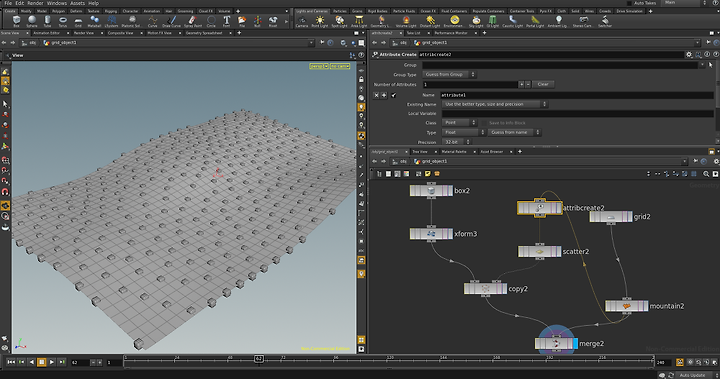Click Auto Update in the status bar
The width and height of the screenshot is (720, 379).
(692, 375)
